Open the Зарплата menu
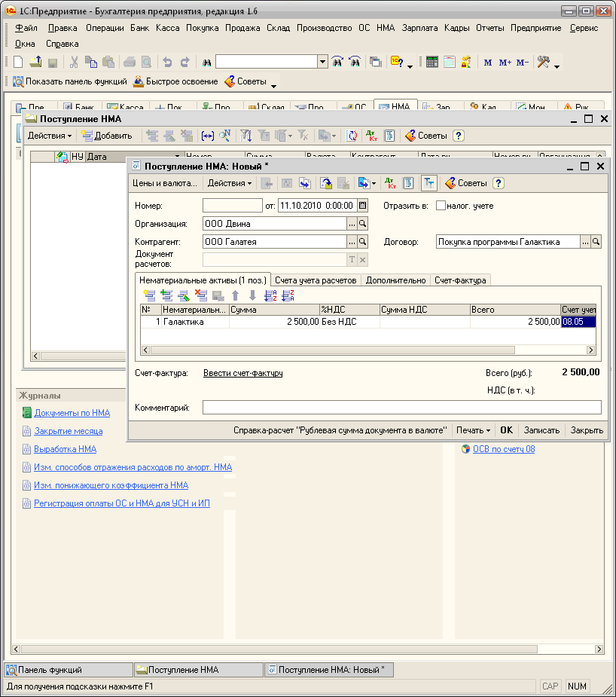The height and width of the screenshot is (697, 616). (419, 28)
